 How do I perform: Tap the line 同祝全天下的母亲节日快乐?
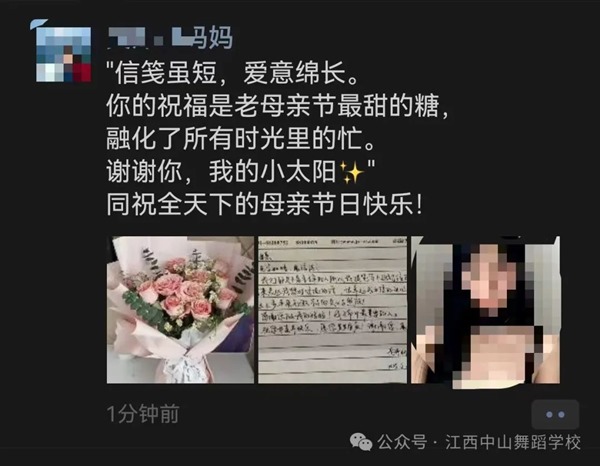265,205
